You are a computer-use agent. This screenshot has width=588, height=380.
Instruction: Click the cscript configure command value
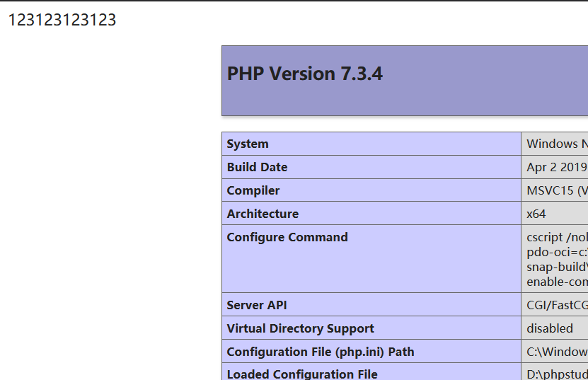click(557, 259)
